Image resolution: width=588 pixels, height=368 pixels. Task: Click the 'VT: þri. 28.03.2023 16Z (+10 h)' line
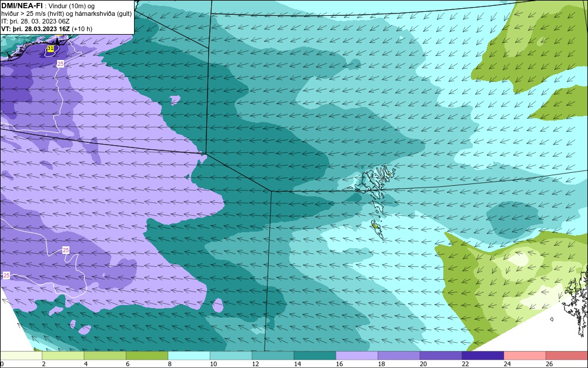[46, 29]
